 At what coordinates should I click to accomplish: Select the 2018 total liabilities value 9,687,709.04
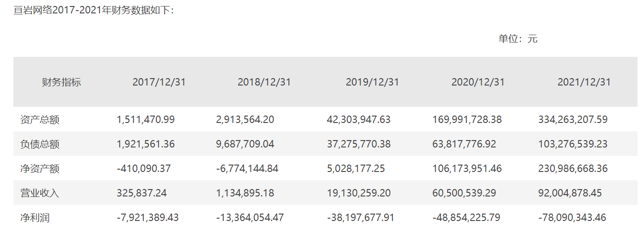(245, 144)
